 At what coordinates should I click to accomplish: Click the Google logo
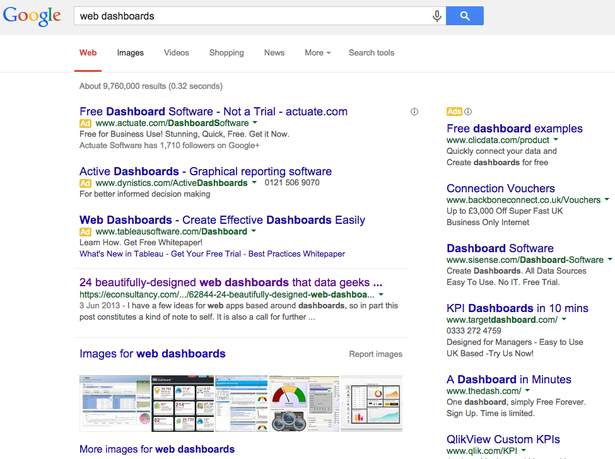pos(32,16)
